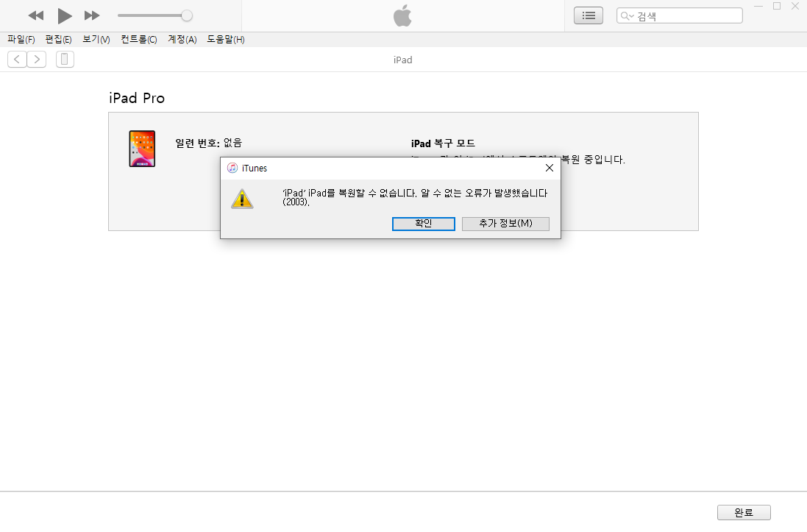Click the 'iPad Pro' heading
Screen dimensions: 807x532
(x=137, y=98)
